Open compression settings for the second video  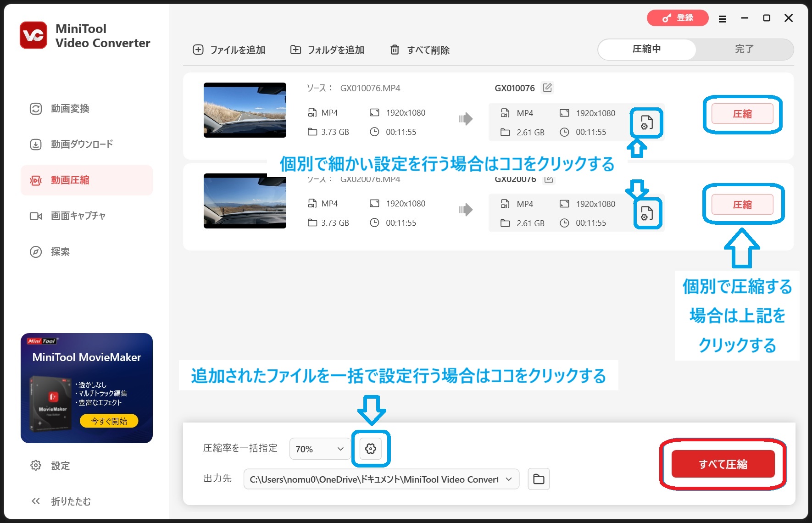646,214
